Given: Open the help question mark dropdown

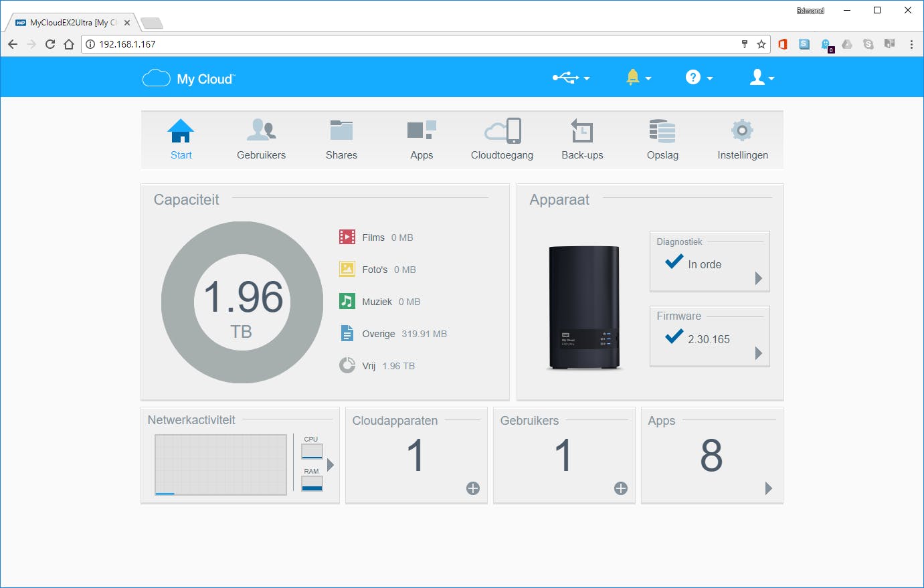Looking at the screenshot, I should point(699,78).
